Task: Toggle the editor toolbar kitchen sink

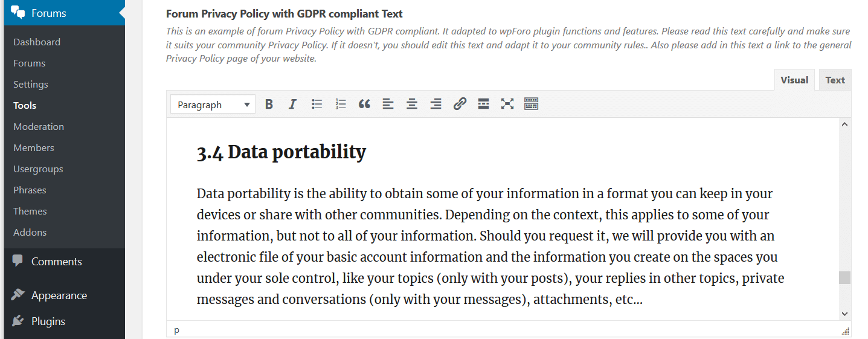Action: (531, 104)
